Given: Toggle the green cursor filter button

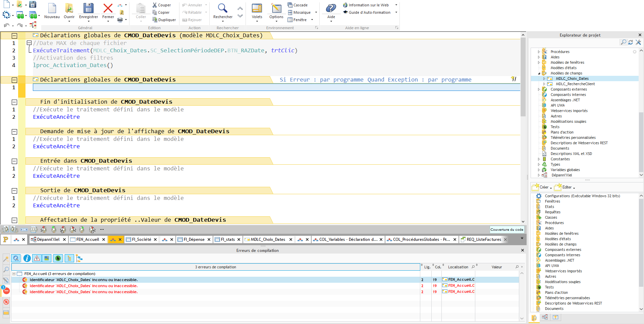Looking at the screenshot, I should coord(58,258).
